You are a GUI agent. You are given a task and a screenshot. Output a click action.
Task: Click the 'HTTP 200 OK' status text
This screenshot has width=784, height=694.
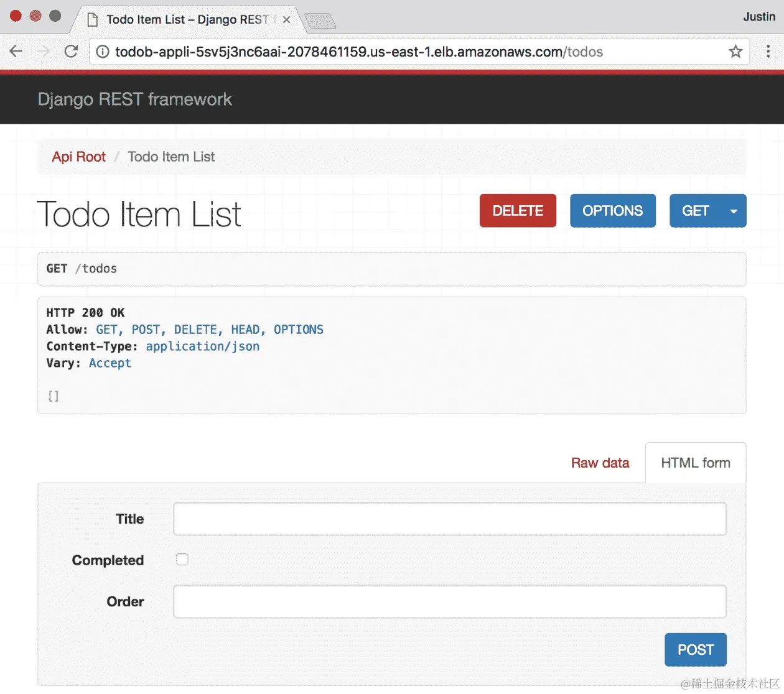[x=85, y=313]
